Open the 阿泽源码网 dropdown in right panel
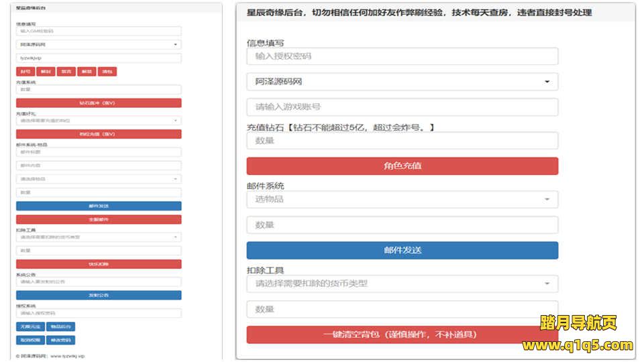 click(402, 82)
